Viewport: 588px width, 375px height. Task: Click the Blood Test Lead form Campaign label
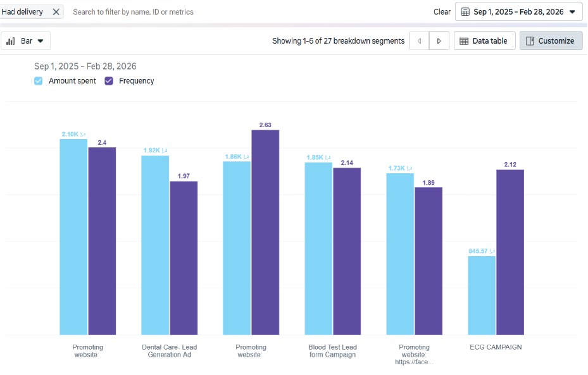332,351
